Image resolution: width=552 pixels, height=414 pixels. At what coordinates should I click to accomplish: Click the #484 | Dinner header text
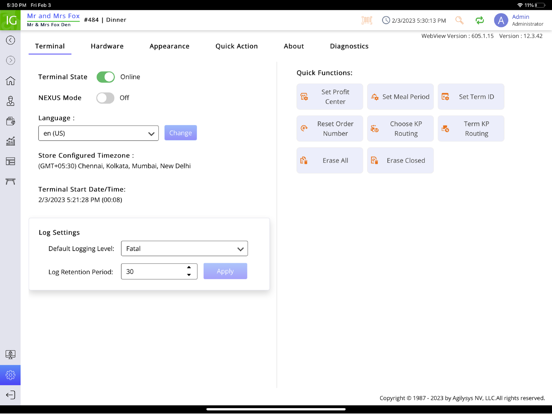[x=105, y=20]
